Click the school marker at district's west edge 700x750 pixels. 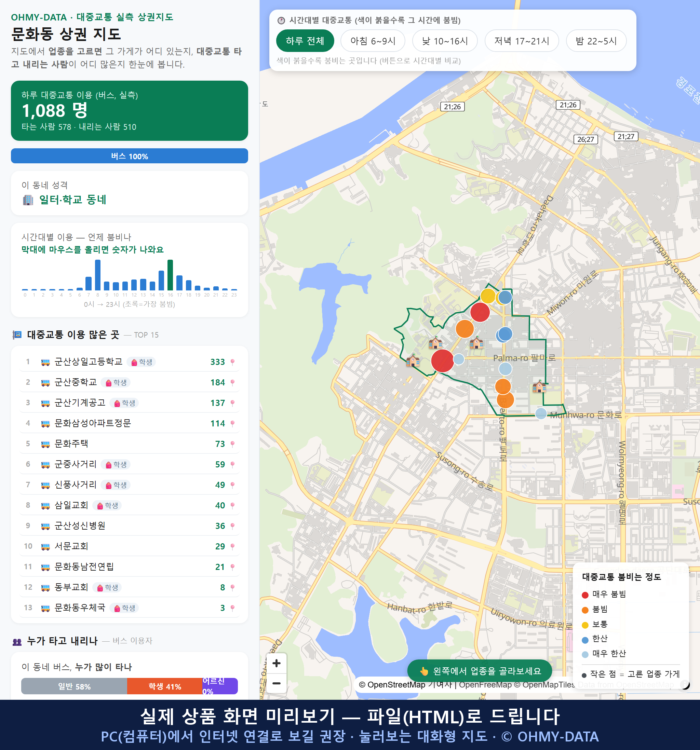point(413,361)
